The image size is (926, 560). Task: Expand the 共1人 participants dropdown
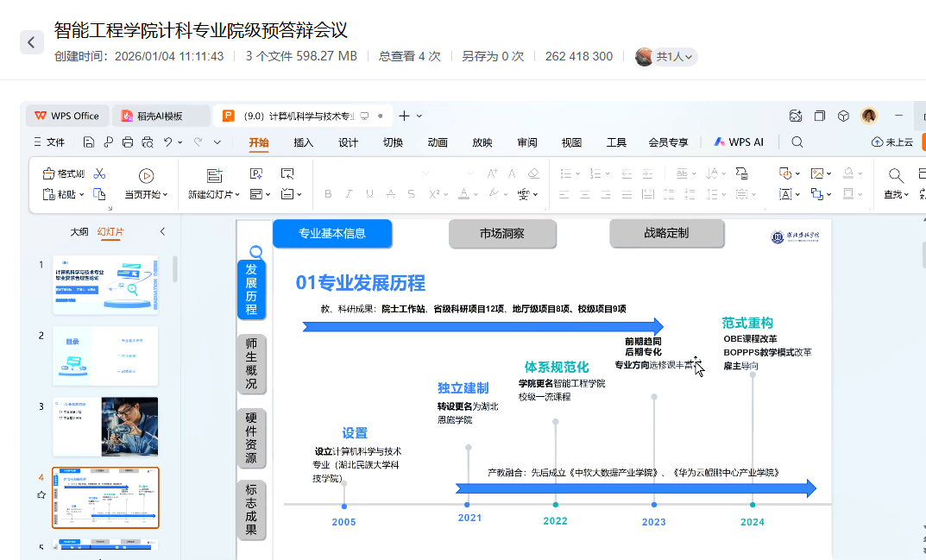pyautogui.click(x=688, y=57)
